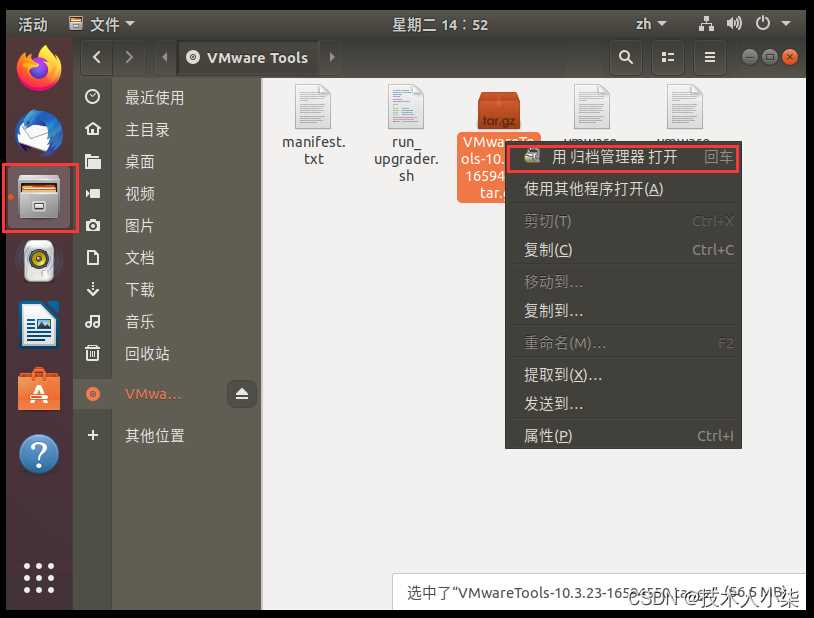814x618 pixels.
Task: Open 音乐 folder in the sidebar
Action: [168, 321]
